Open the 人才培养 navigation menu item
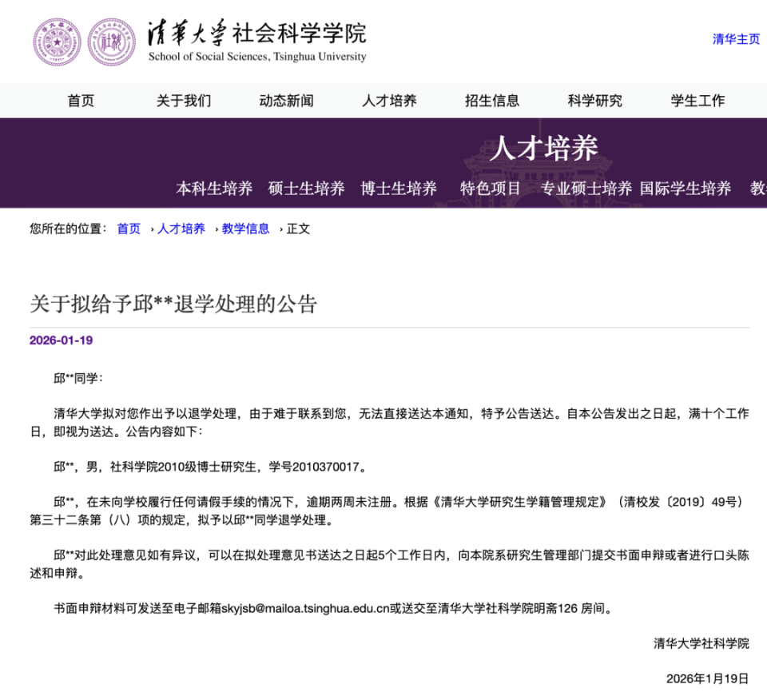The width and height of the screenshot is (767, 700). (387, 101)
